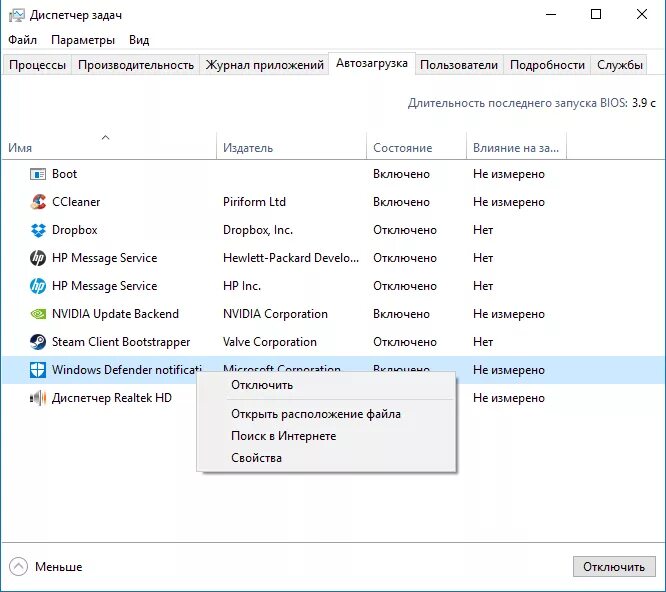Open the Параметры menu
The width and height of the screenshot is (666, 592).
[x=83, y=40]
